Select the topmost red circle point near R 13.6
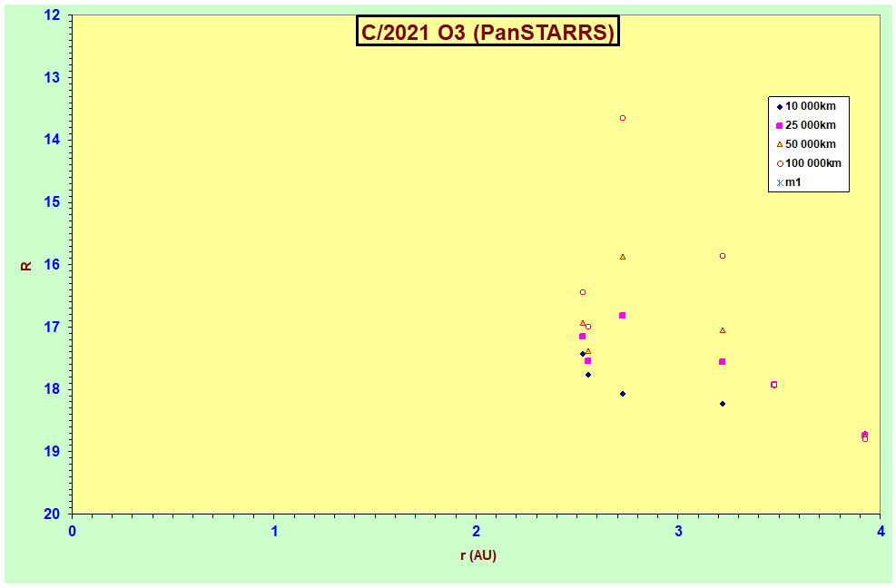 pos(623,118)
